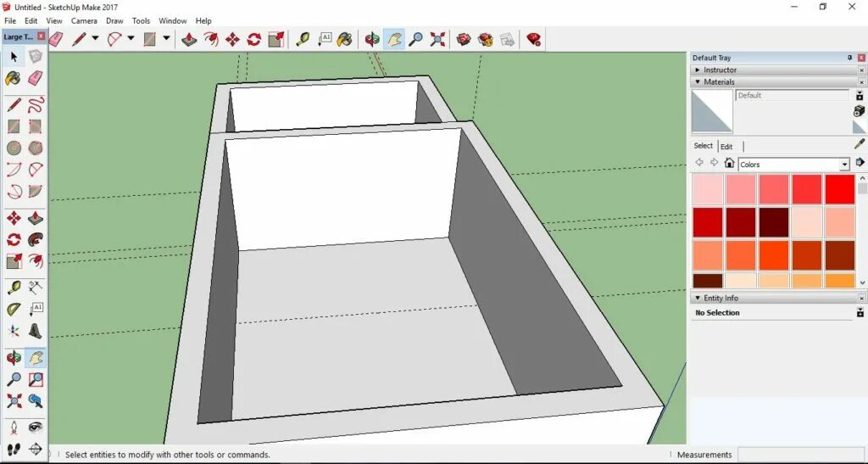Open the Draw menu
Screen dimensions: 868x464
coord(114,20)
